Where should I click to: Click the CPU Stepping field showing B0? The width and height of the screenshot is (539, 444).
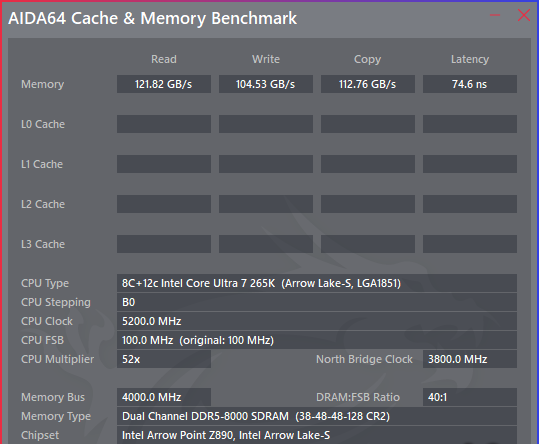point(317,302)
